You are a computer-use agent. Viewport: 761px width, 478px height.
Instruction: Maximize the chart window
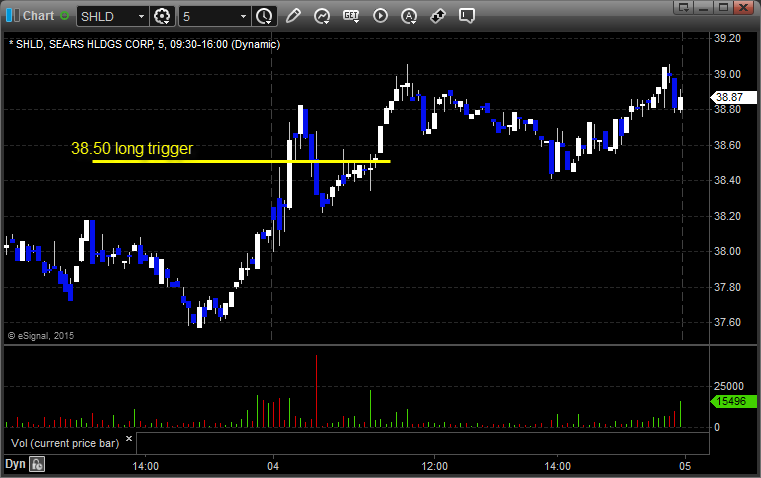[723, 8]
